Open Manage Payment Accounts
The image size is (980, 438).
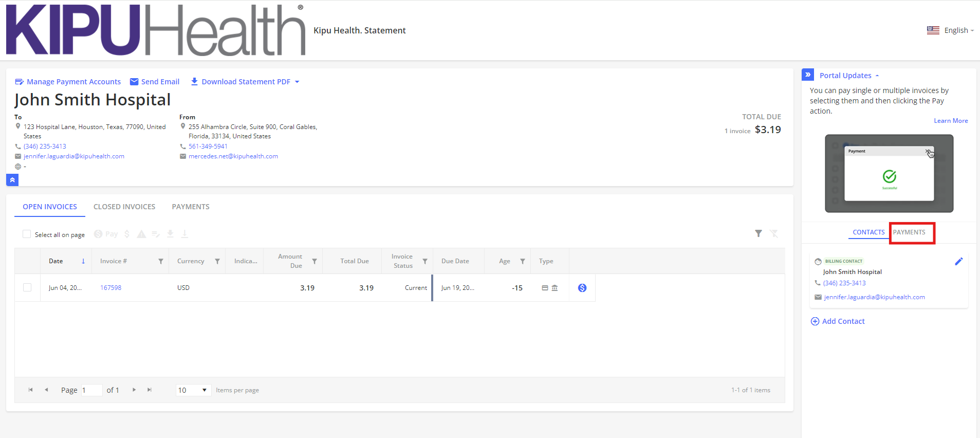(x=68, y=82)
